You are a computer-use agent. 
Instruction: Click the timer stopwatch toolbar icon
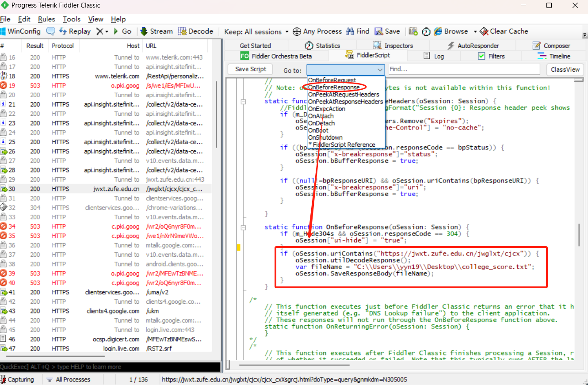click(426, 31)
